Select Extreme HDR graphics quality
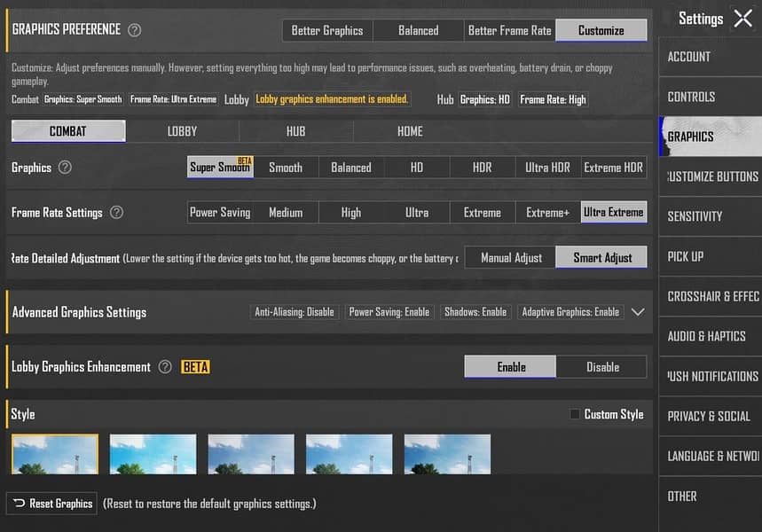 [x=614, y=168]
